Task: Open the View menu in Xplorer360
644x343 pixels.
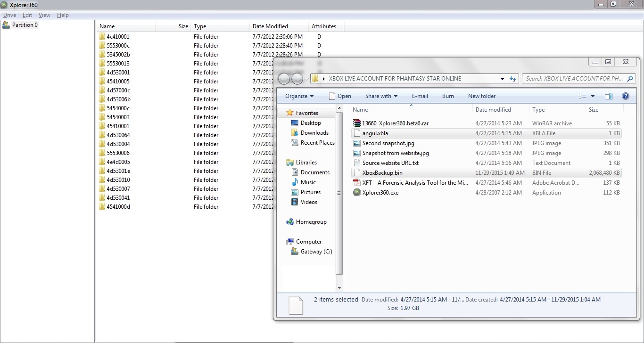Action: [x=44, y=15]
